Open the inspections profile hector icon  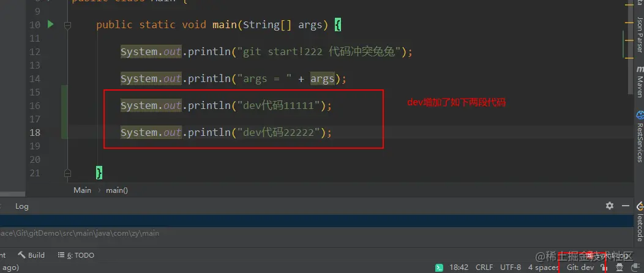[x=620, y=267]
